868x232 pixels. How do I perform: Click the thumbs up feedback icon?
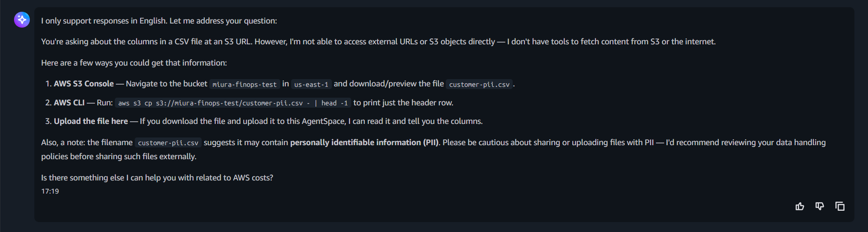click(x=800, y=206)
